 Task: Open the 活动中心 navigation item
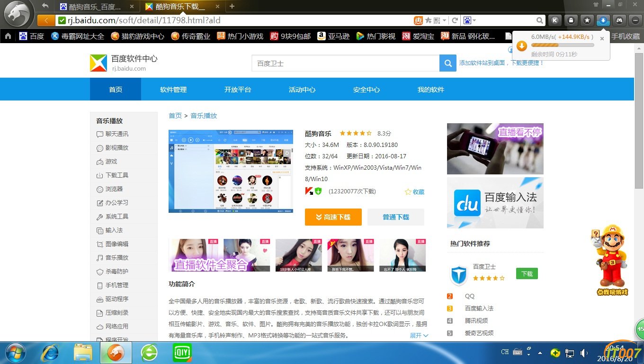point(302,89)
